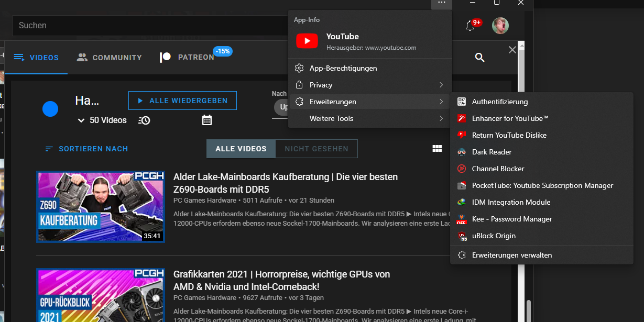Click the blue channel avatar circle
644x322 pixels.
(50, 109)
